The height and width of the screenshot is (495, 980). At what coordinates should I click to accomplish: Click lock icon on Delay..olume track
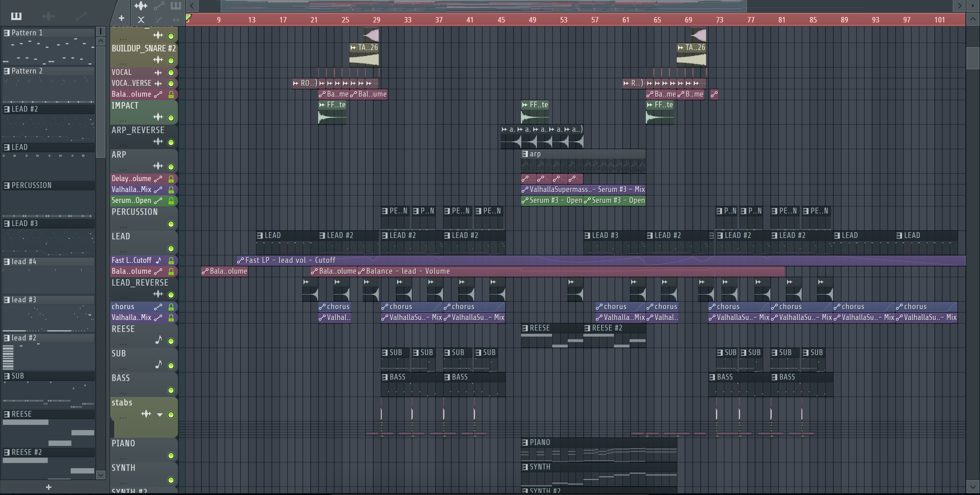(171, 178)
